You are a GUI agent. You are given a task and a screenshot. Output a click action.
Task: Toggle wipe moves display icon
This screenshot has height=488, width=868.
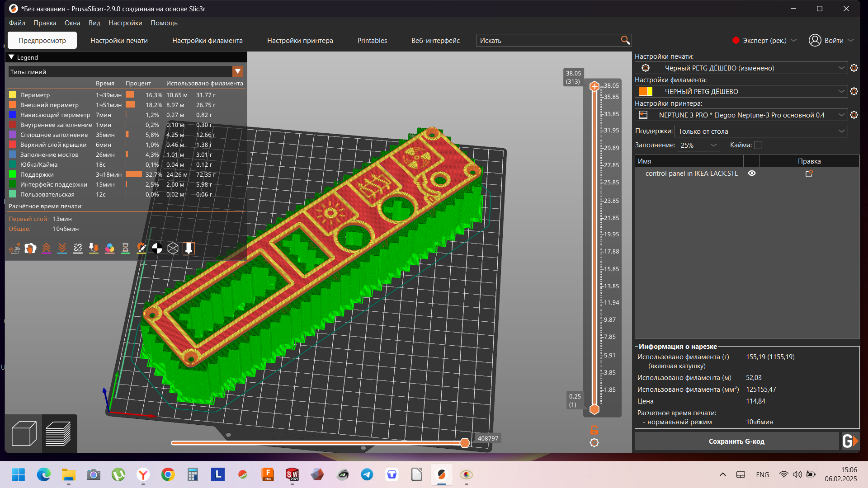tap(30, 248)
